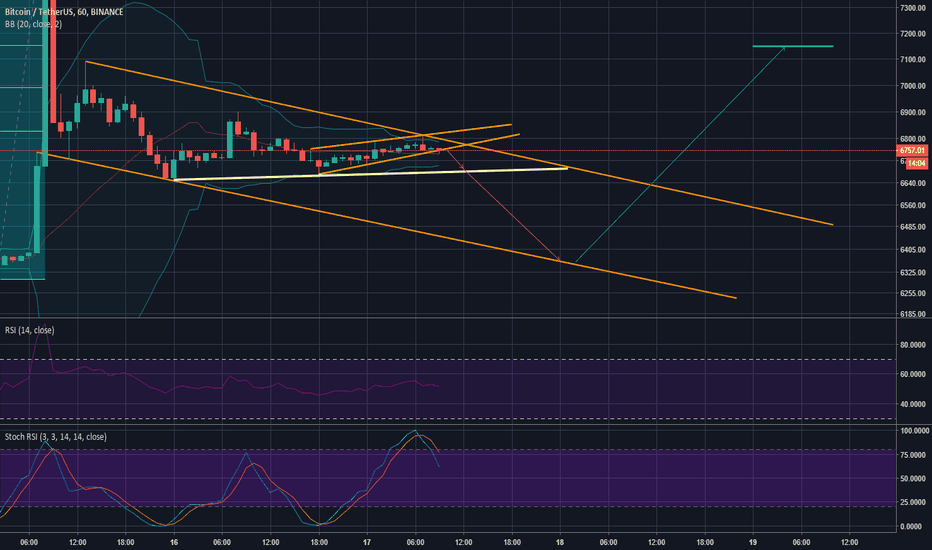Select the pale yellow horizontal support line
This screenshot has height=550, width=932.
click(x=370, y=174)
